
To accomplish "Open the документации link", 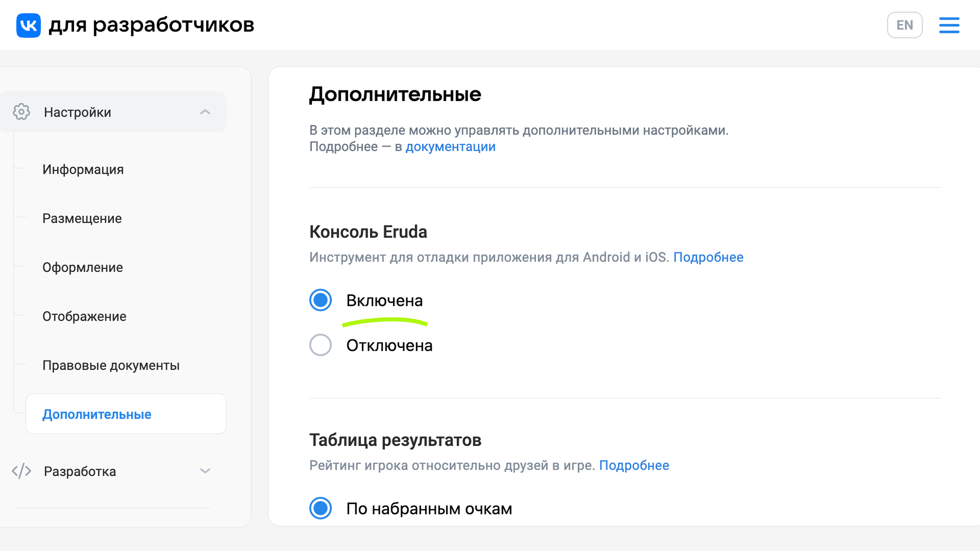I will click(x=450, y=147).
